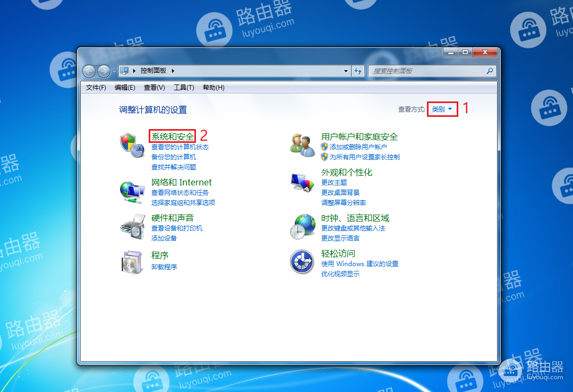Click 添加或删除用户帐户 link
The image size is (573, 392).
(358, 147)
